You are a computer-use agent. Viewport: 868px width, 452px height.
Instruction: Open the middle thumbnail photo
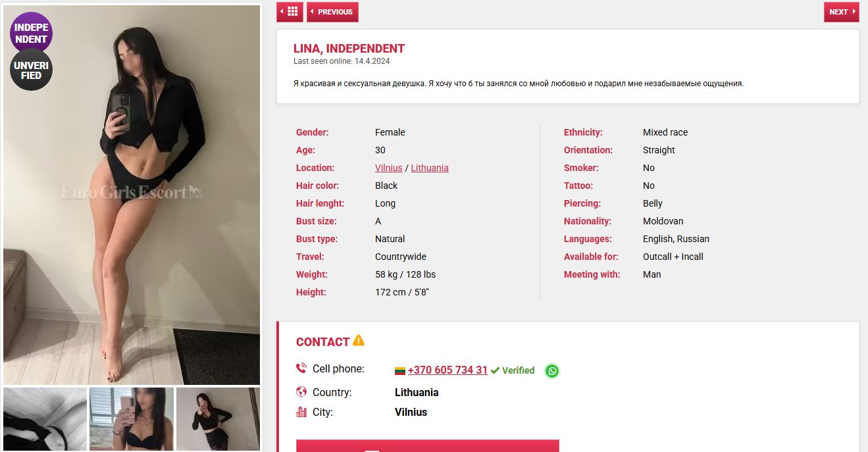[x=132, y=419]
